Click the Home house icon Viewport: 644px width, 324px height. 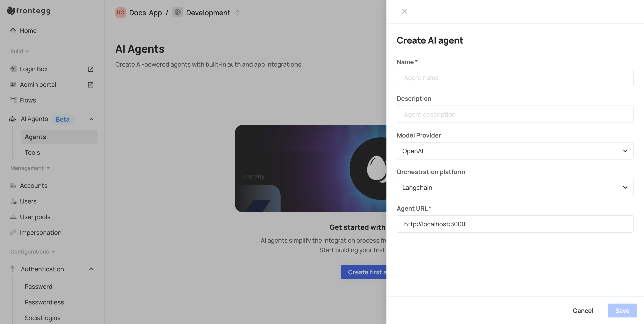[13, 30]
